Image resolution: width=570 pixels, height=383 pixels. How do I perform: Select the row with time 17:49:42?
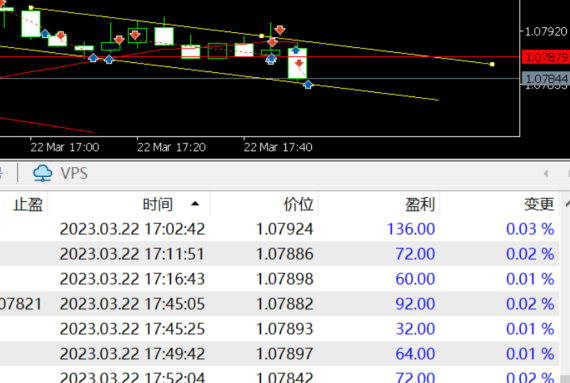point(279,354)
